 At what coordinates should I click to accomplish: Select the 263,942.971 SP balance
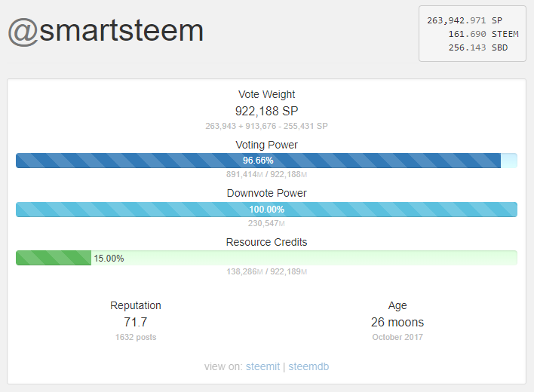[x=465, y=20]
